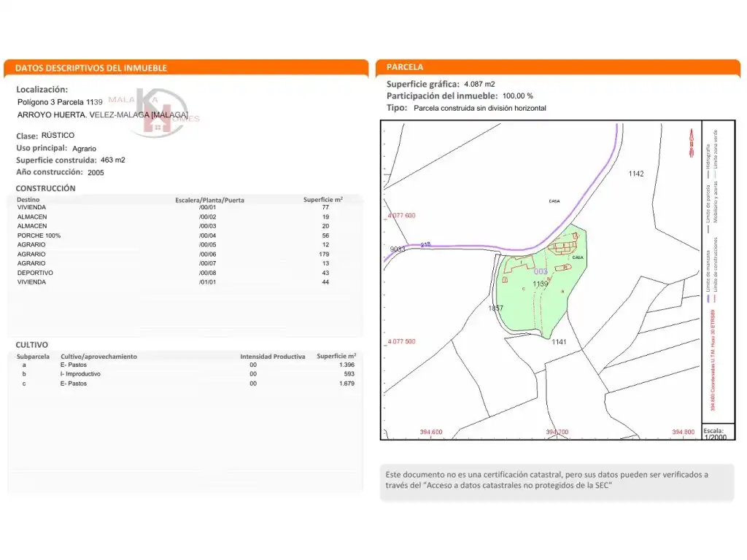The height and width of the screenshot is (560, 747).
Task: Select the green highlighted parcel 1139
Action: [542, 282]
